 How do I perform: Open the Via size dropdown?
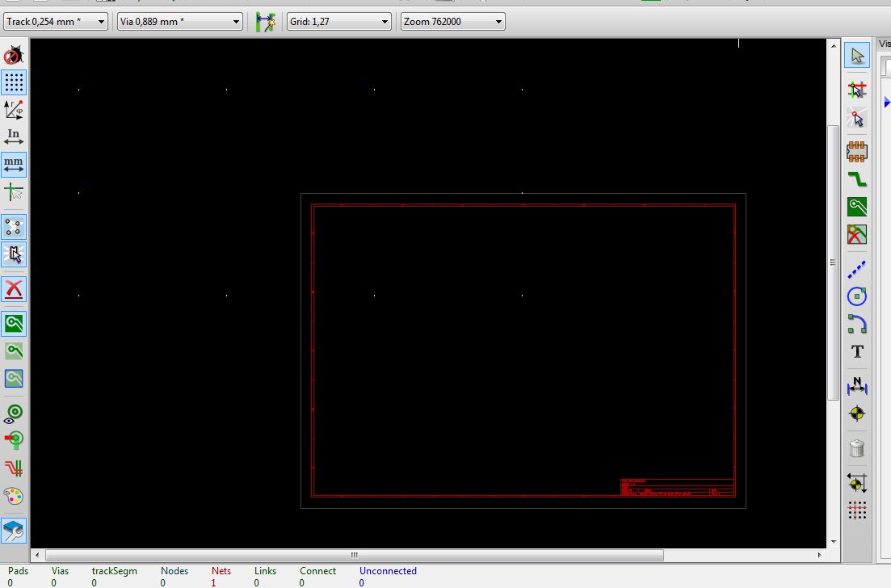pyautogui.click(x=179, y=22)
